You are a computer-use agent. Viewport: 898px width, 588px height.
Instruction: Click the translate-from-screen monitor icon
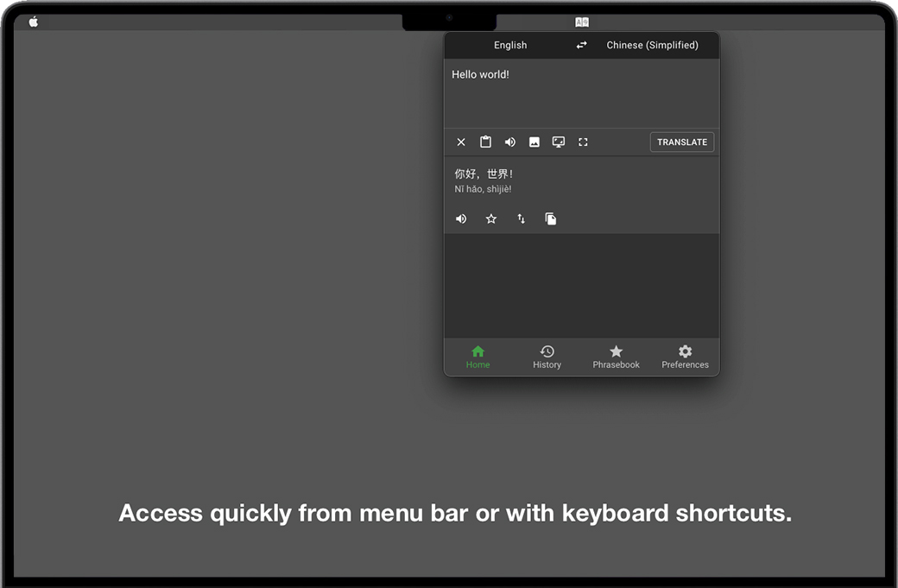[559, 142]
